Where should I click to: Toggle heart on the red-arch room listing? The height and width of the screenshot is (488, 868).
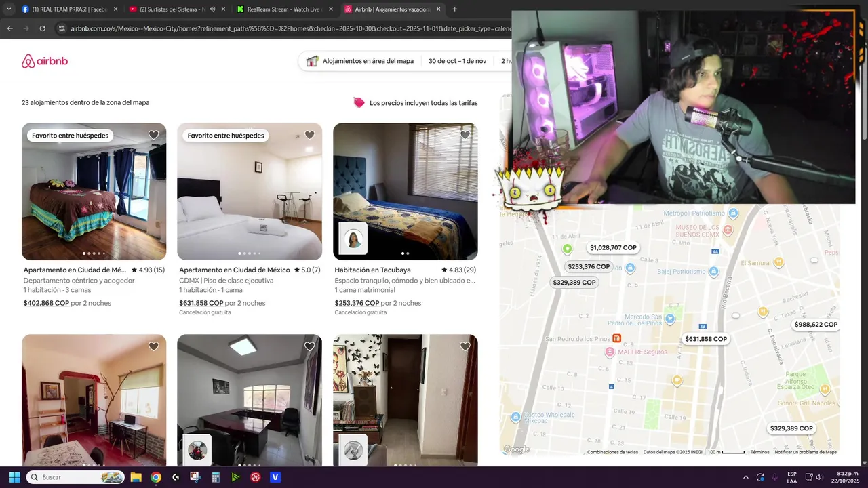(154, 346)
